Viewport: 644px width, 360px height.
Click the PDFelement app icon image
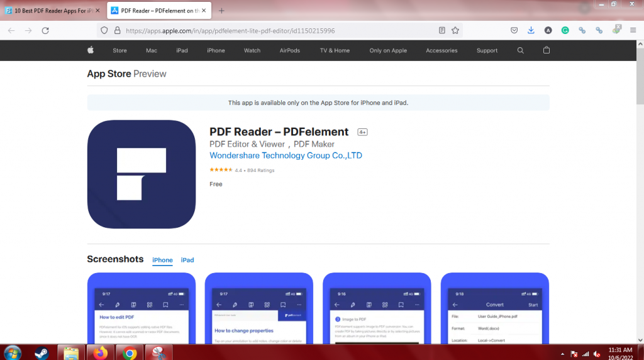point(142,174)
